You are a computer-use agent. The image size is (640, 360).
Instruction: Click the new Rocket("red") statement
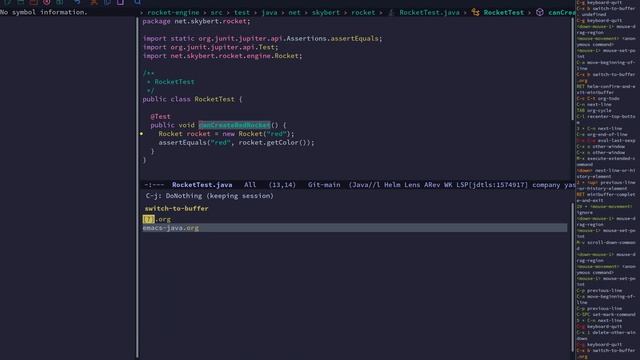click(x=226, y=134)
